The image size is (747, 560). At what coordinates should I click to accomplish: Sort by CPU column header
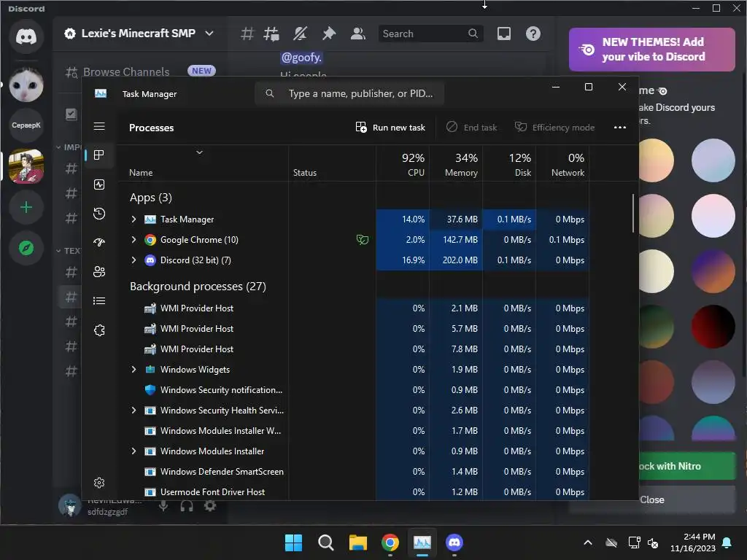(x=403, y=164)
